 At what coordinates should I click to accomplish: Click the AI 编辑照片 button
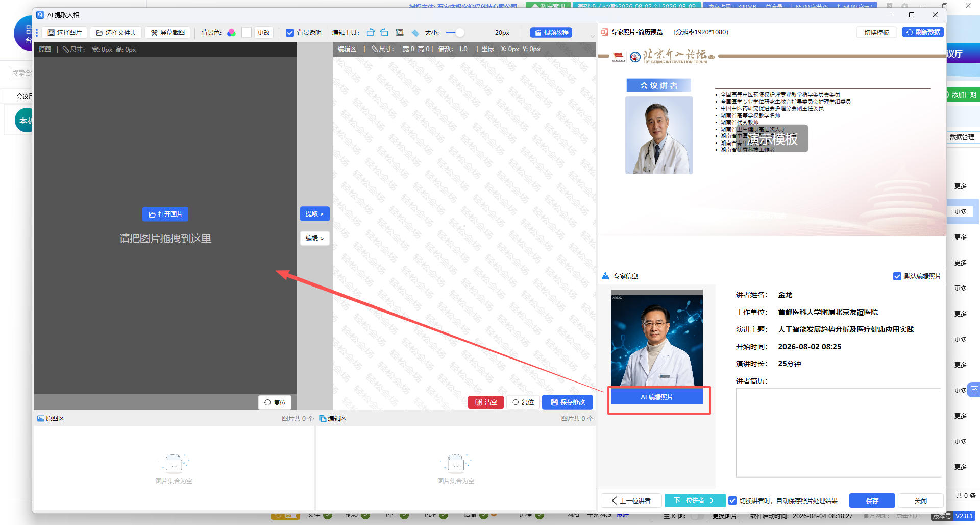[x=656, y=397]
